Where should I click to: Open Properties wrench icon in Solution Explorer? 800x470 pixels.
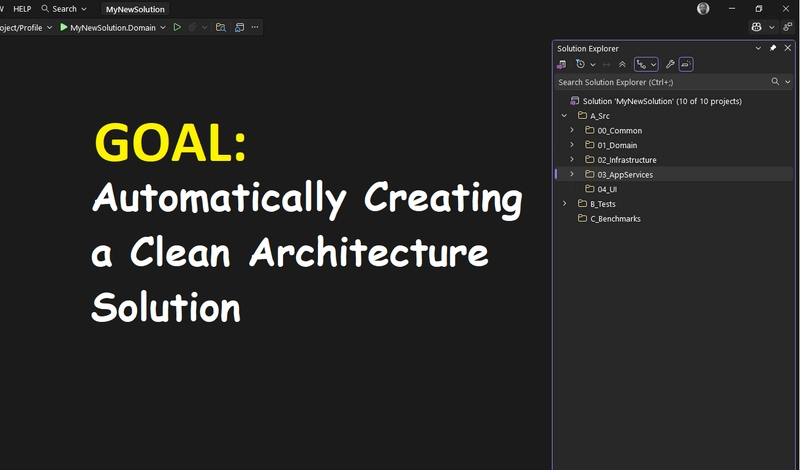(x=670, y=64)
